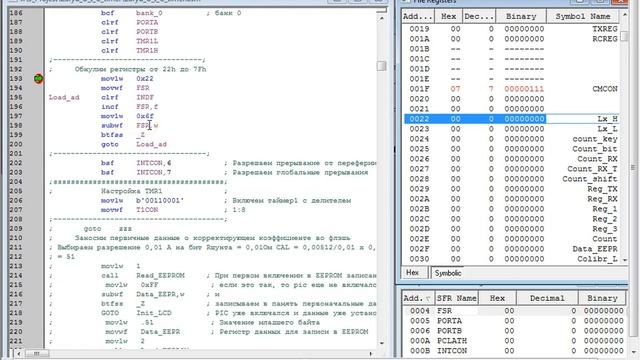Select the 001F CMCON register row
This screenshot has width=640, height=360.
[x=511, y=89]
